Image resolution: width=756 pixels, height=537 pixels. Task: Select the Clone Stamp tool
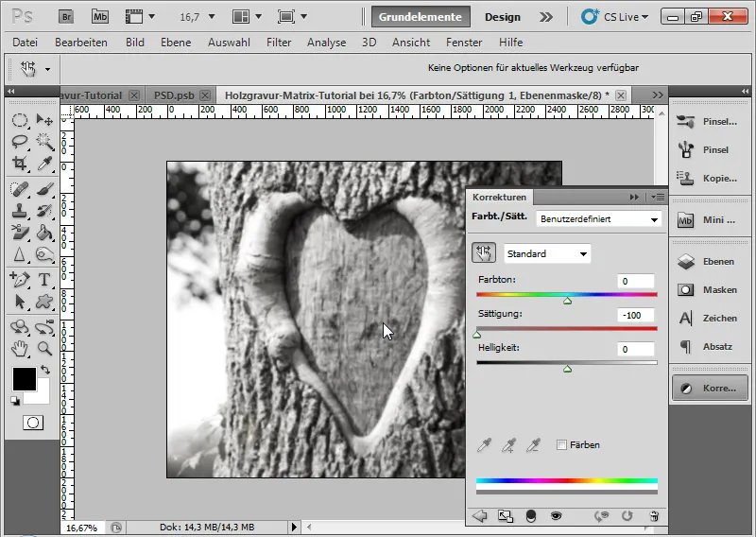coord(19,211)
